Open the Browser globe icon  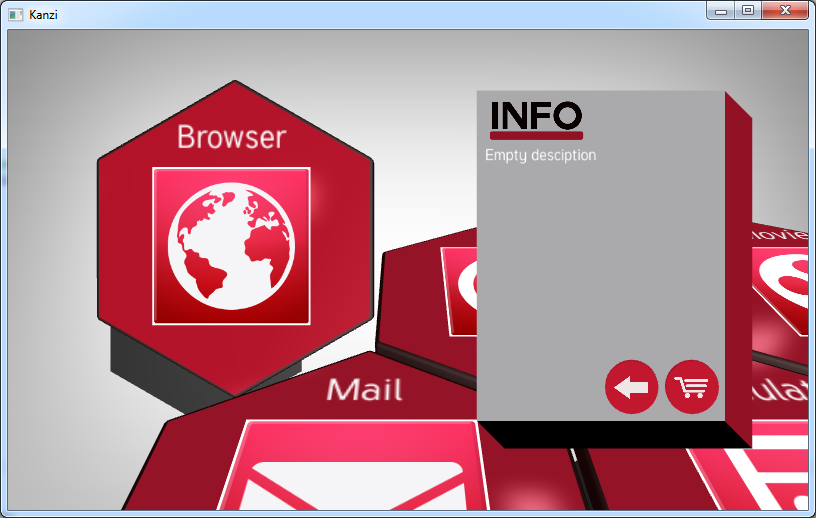tap(231, 246)
